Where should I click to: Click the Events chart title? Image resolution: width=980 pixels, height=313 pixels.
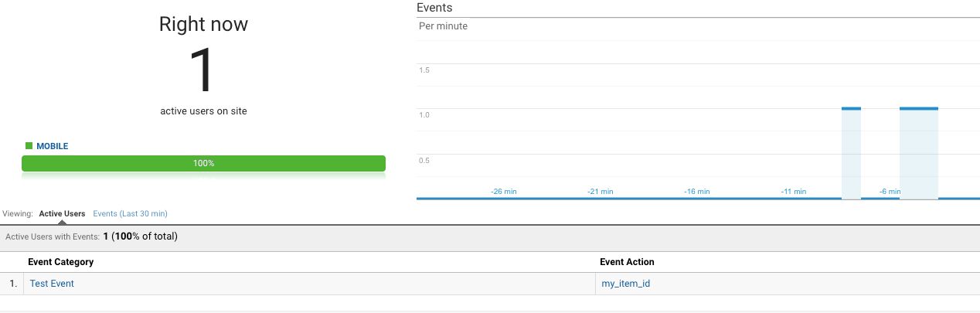point(434,8)
